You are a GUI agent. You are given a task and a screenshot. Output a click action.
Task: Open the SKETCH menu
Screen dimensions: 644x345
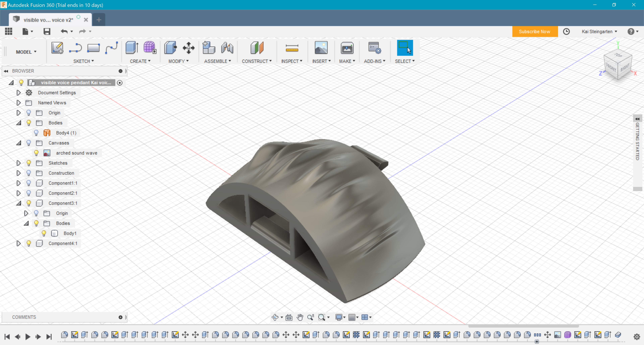tap(84, 61)
